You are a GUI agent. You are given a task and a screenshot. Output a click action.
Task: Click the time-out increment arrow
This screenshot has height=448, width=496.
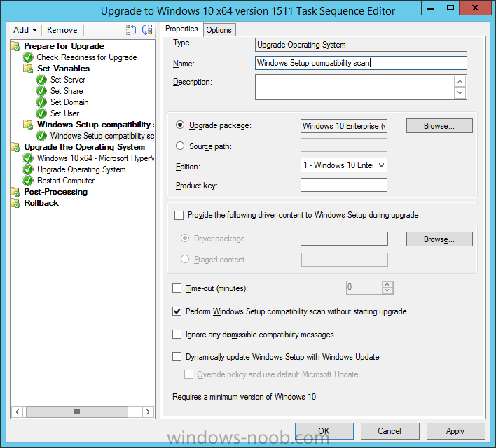pos(387,284)
